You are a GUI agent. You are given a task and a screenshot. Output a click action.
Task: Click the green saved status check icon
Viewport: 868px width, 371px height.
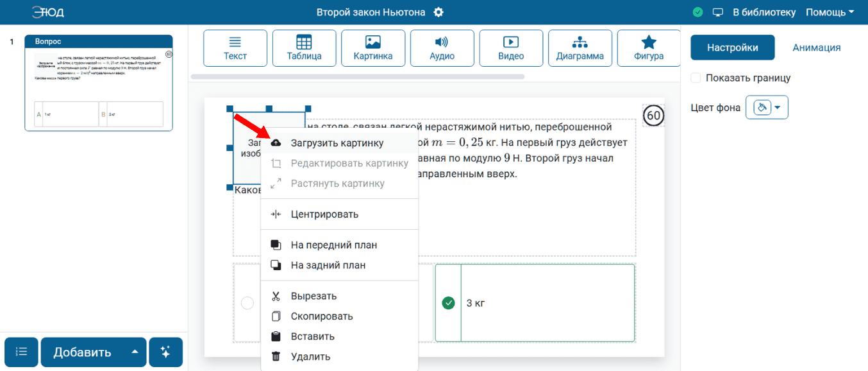point(698,12)
